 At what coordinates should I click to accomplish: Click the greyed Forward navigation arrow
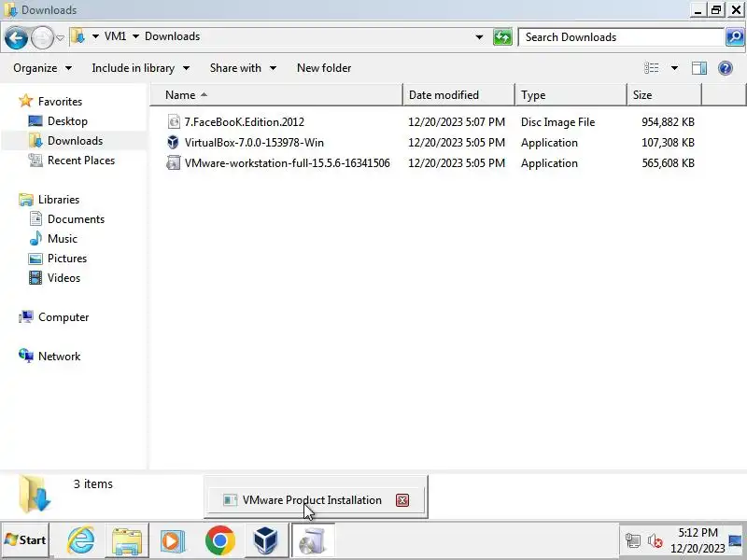coord(42,37)
